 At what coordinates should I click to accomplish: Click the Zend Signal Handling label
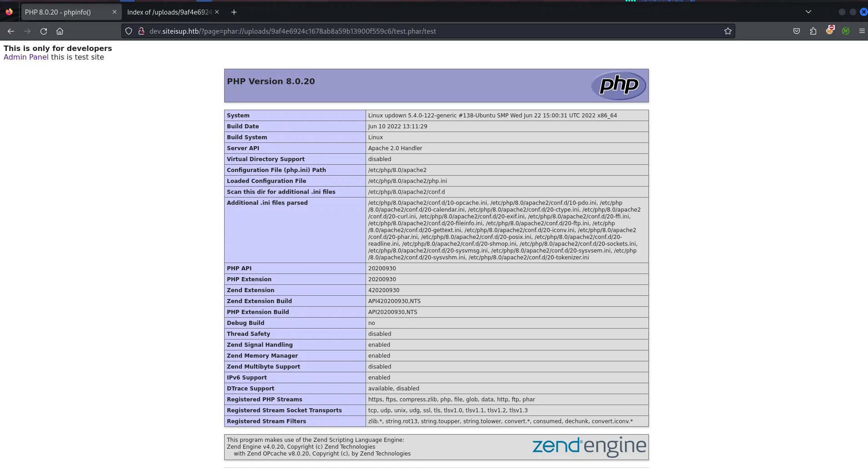point(260,345)
